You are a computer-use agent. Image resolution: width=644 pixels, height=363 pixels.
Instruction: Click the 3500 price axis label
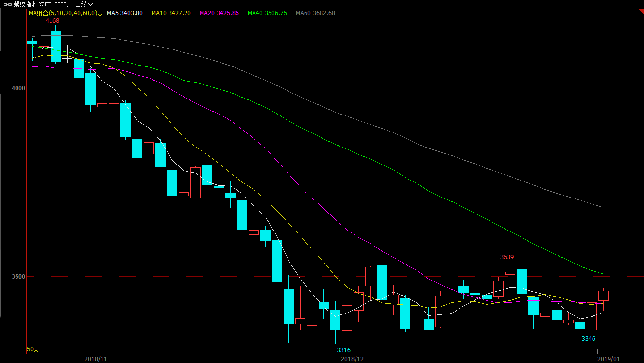pos(19,276)
